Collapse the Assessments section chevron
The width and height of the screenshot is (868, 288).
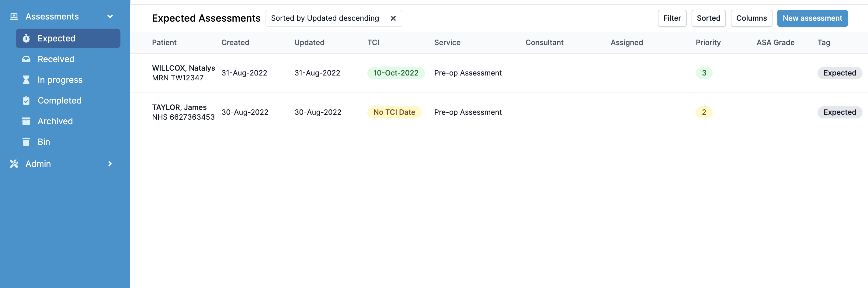110,16
